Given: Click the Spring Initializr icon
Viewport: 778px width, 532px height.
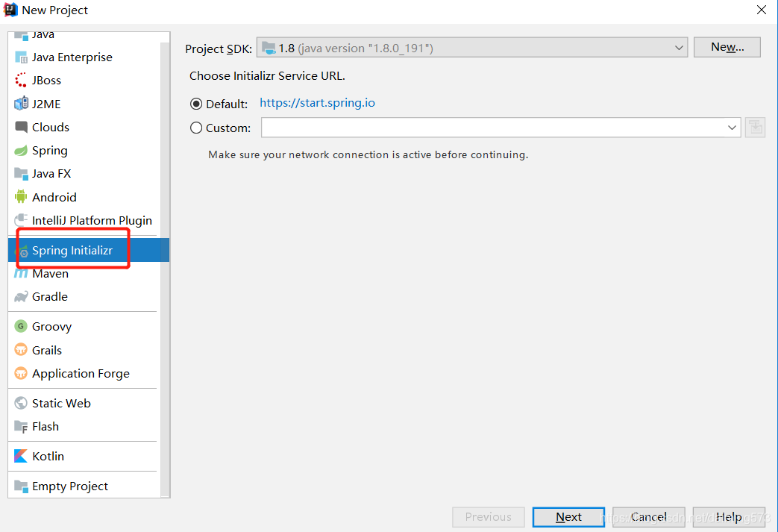Looking at the screenshot, I should [x=22, y=251].
